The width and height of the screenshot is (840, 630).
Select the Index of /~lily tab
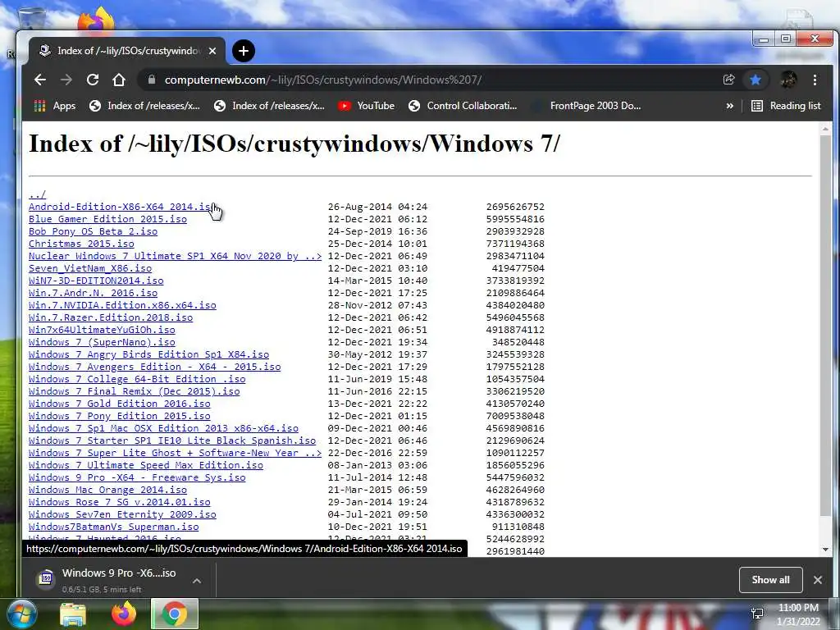point(127,51)
